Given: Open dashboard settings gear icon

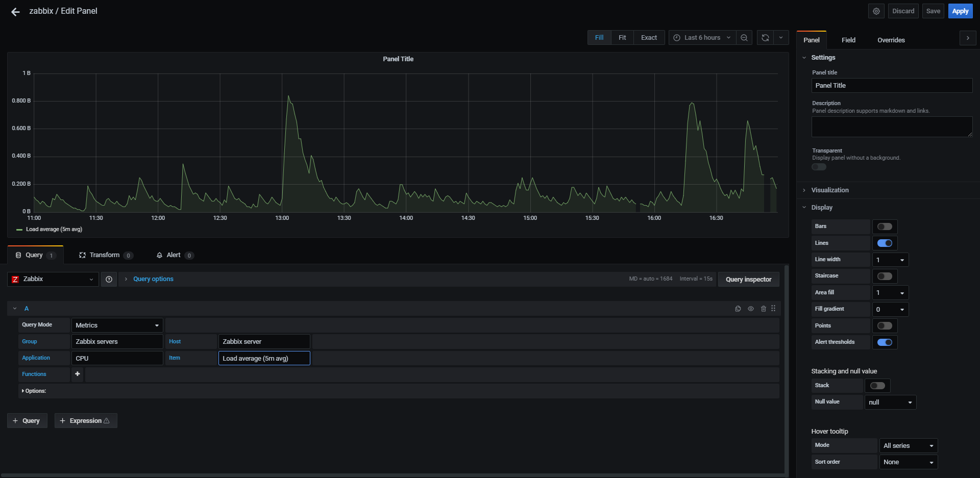Looking at the screenshot, I should pyautogui.click(x=876, y=11).
